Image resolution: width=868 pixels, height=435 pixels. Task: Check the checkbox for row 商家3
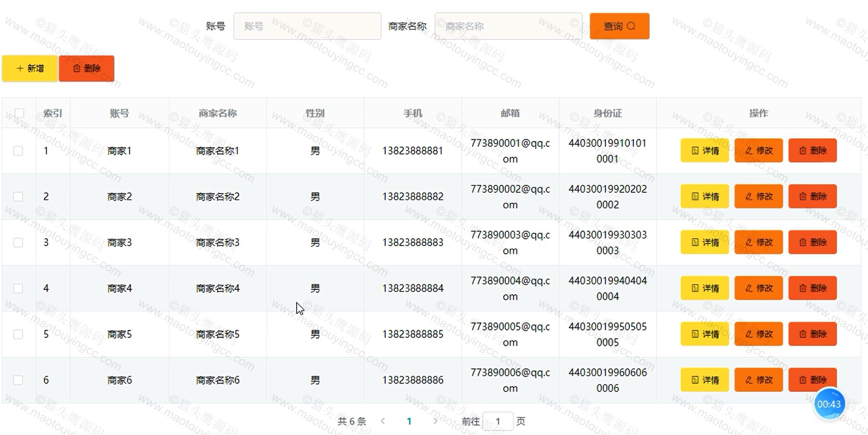pos(18,243)
